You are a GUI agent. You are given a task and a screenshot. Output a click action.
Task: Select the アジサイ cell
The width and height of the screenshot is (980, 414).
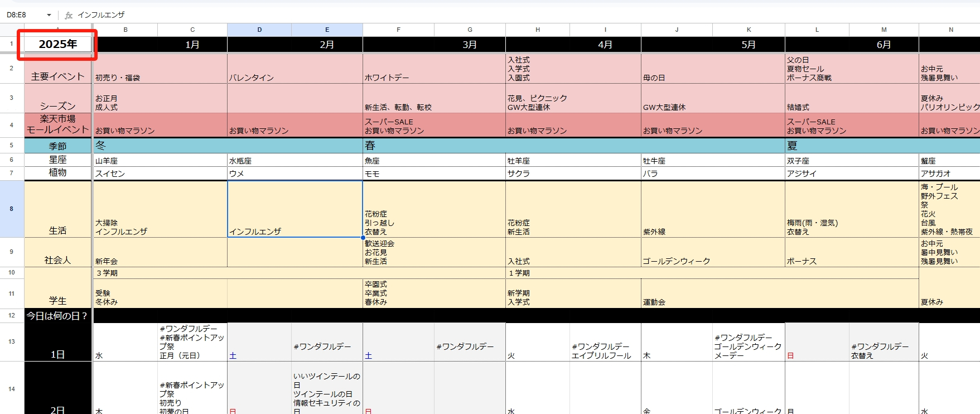click(852, 173)
